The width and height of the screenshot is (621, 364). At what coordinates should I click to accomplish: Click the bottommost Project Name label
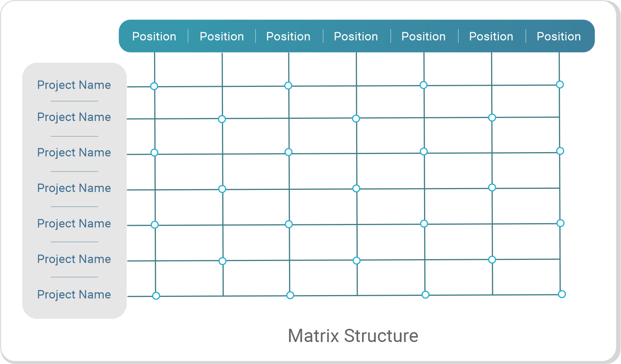pos(74,295)
